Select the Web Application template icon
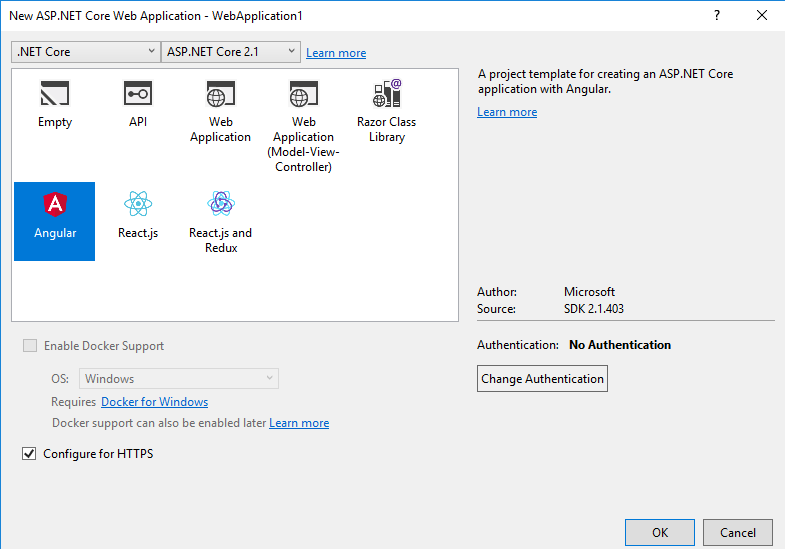785x549 pixels. coord(220,96)
